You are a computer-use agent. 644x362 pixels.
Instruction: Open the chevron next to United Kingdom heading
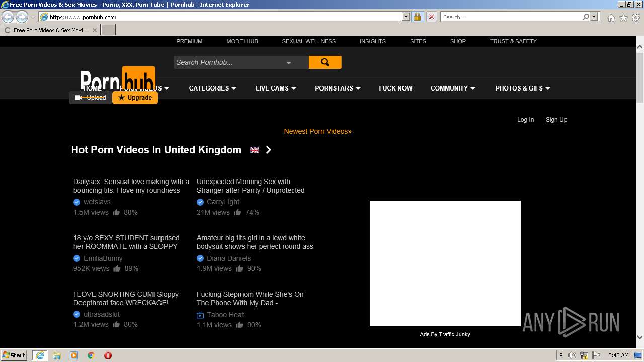pyautogui.click(x=269, y=150)
